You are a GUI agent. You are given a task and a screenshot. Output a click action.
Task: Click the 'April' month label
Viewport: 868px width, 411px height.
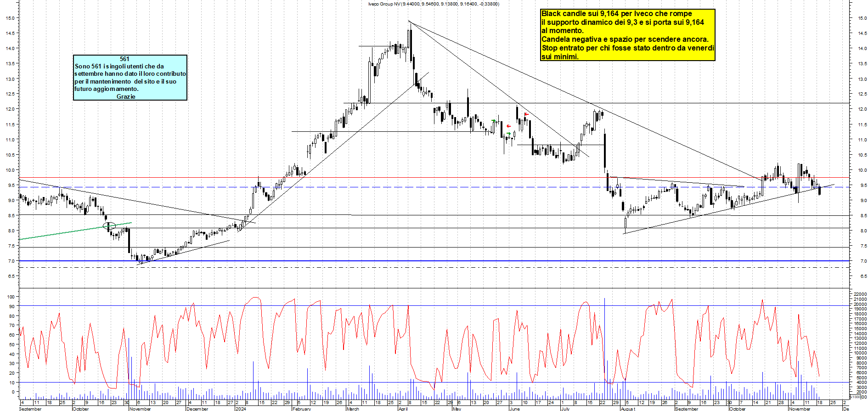[x=403, y=409]
